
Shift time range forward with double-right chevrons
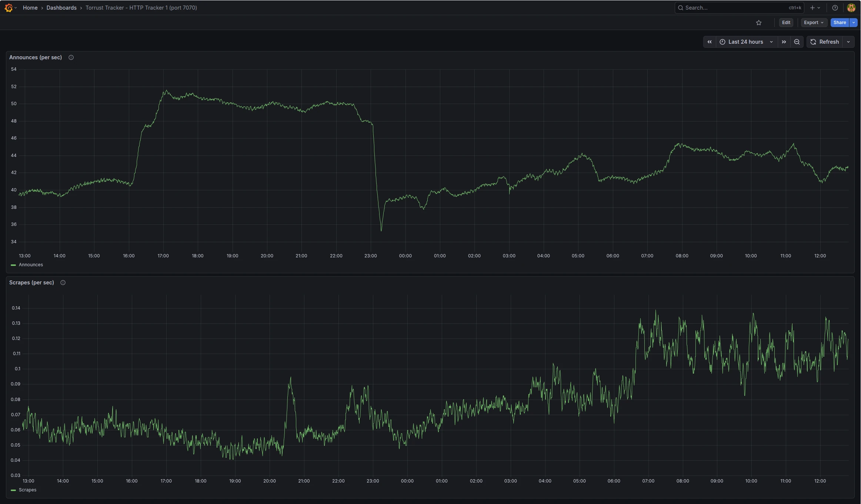point(784,42)
